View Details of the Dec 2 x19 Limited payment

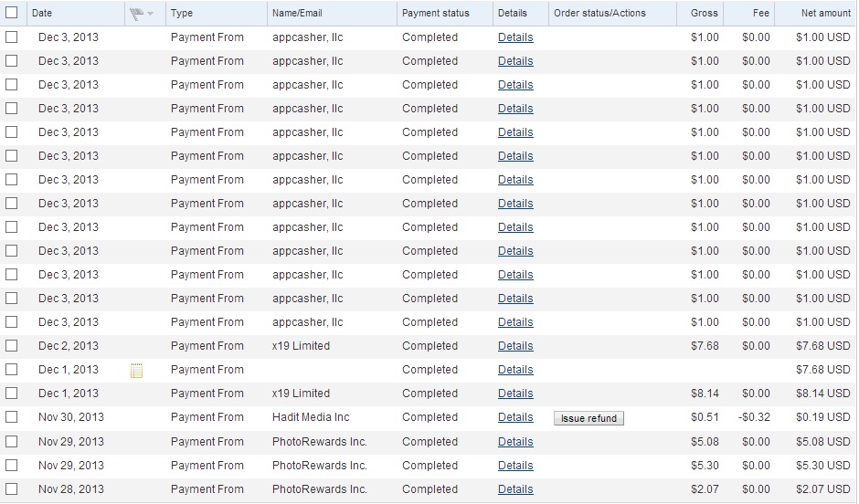(515, 346)
